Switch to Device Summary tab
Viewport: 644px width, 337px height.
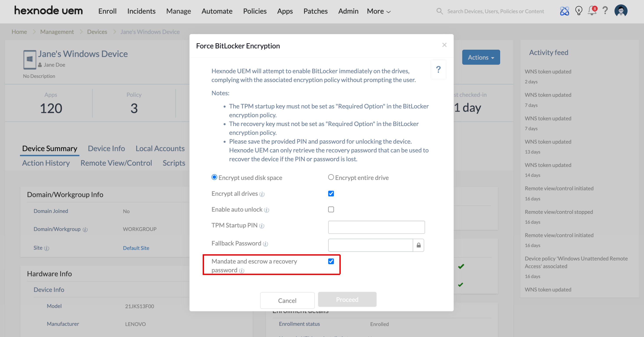point(50,148)
